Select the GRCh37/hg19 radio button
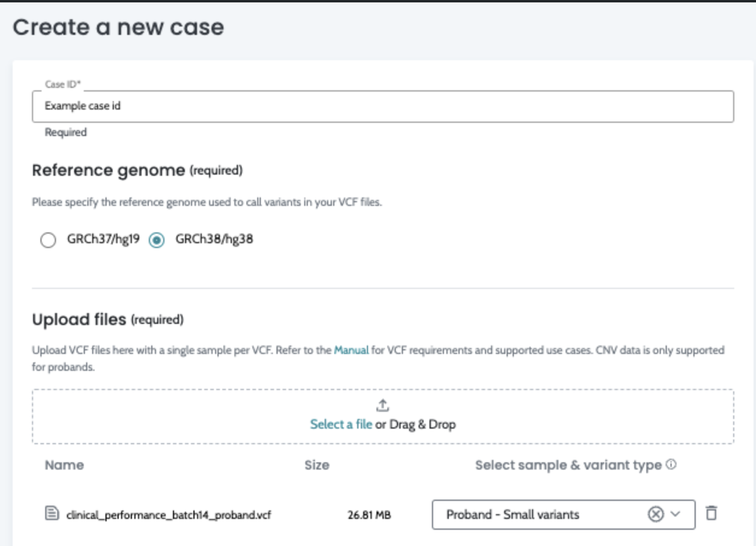 [48, 240]
